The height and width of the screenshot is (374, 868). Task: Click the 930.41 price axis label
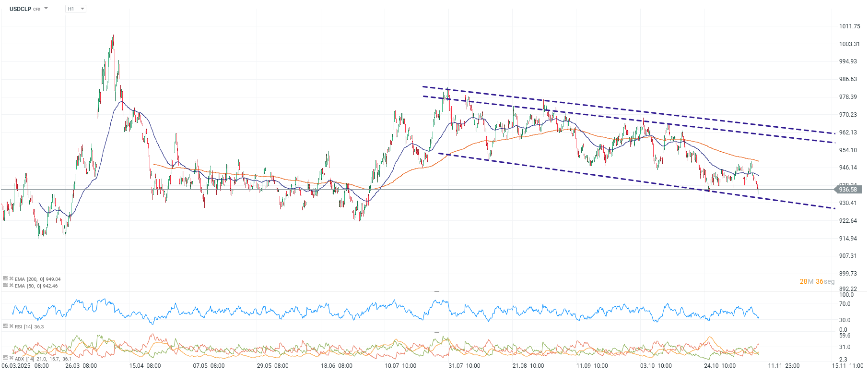[x=848, y=203]
